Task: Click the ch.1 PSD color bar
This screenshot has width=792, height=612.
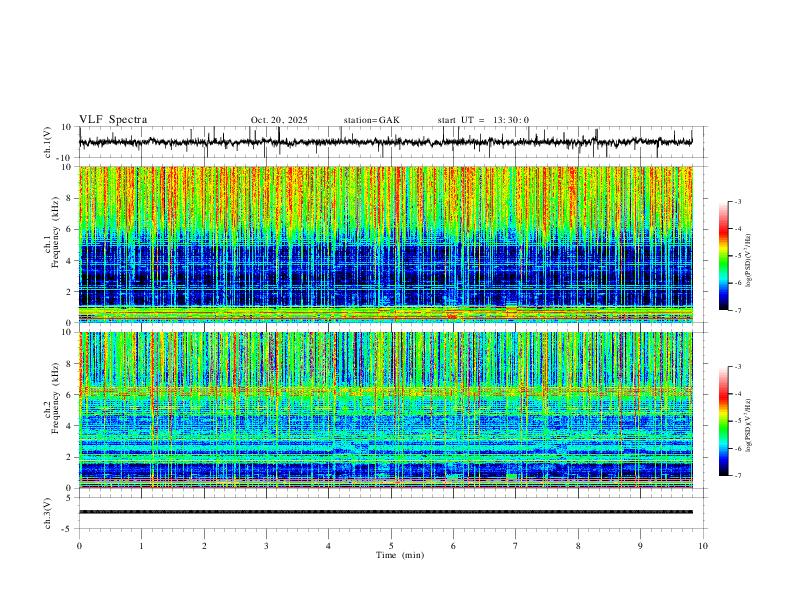Action: pyautogui.click(x=724, y=256)
